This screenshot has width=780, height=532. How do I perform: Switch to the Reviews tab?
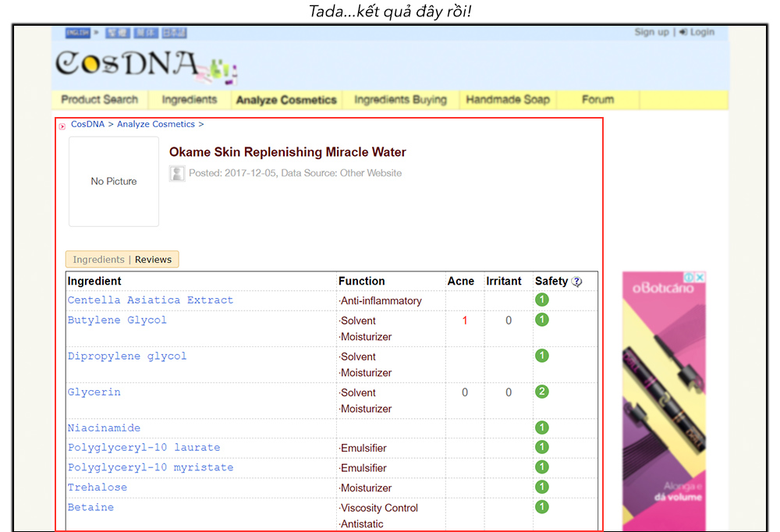153,259
